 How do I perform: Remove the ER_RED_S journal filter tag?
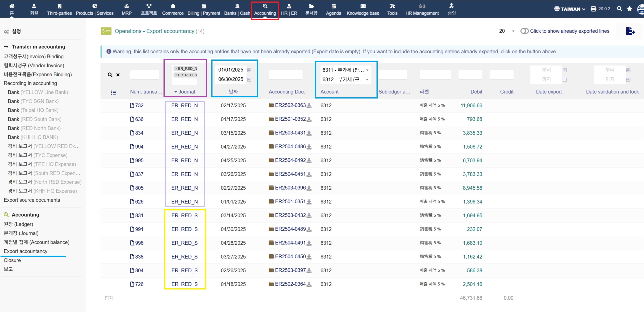[176, 75]
